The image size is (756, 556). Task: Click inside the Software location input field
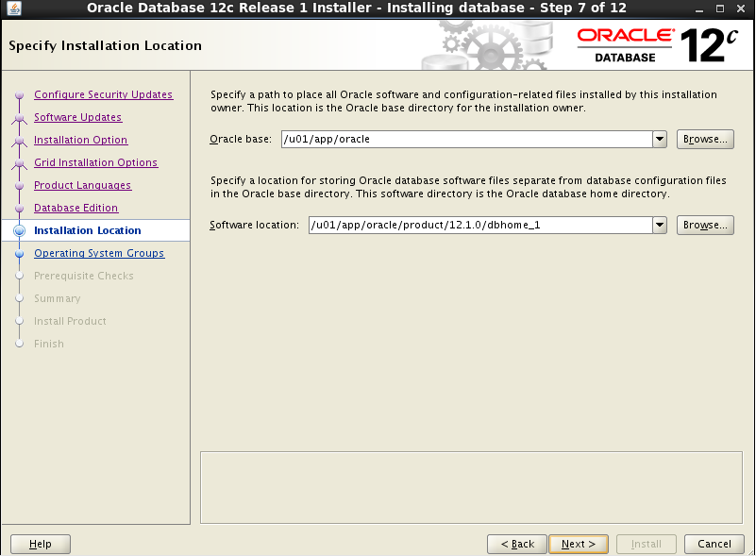pyautogui.click(x=472, y=225)
